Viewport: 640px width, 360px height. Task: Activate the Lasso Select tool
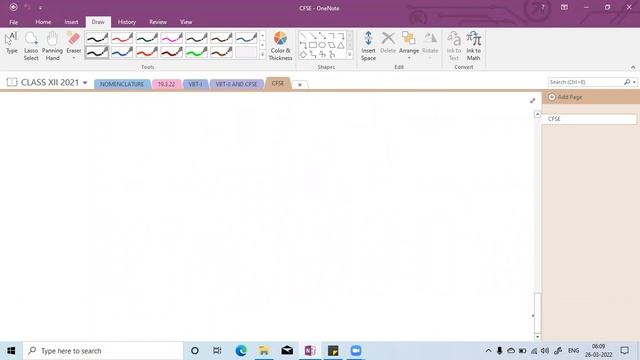click(x=31, y=46)
